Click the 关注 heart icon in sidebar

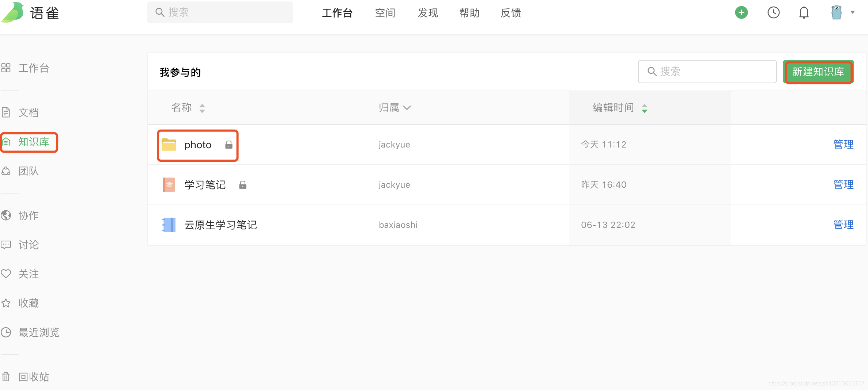pyautogui.click(x=6, y=274)
